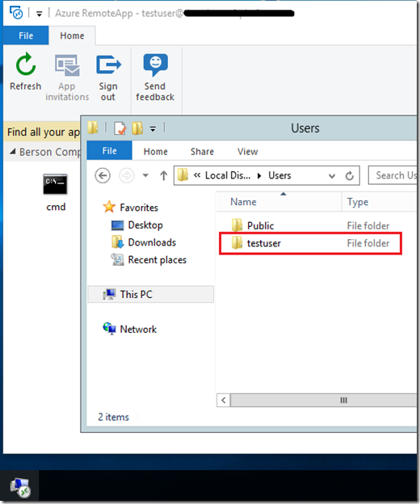This screenshot has height=504, width=420.
Task: Switch to the Home tab in Explorer
Action: click(156, 151)
